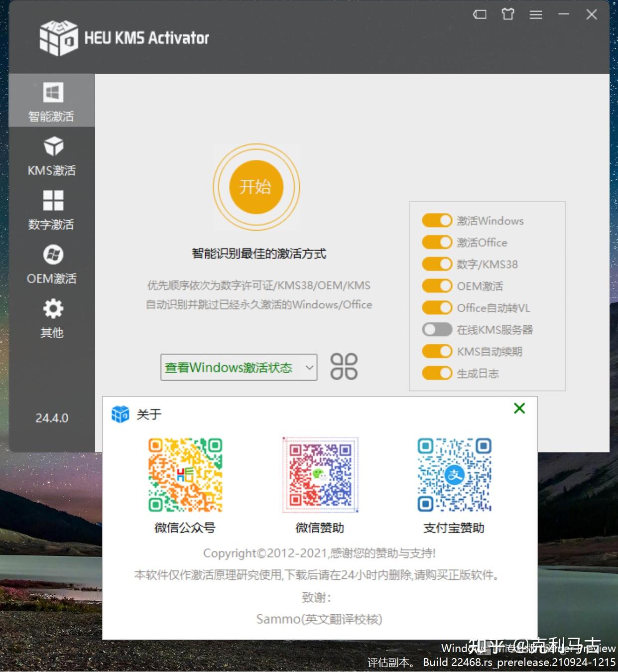Open the shirt skin icon in the title bar
Image resolution: width=618 pixels, height=672 pixels.
coord(508,14)
